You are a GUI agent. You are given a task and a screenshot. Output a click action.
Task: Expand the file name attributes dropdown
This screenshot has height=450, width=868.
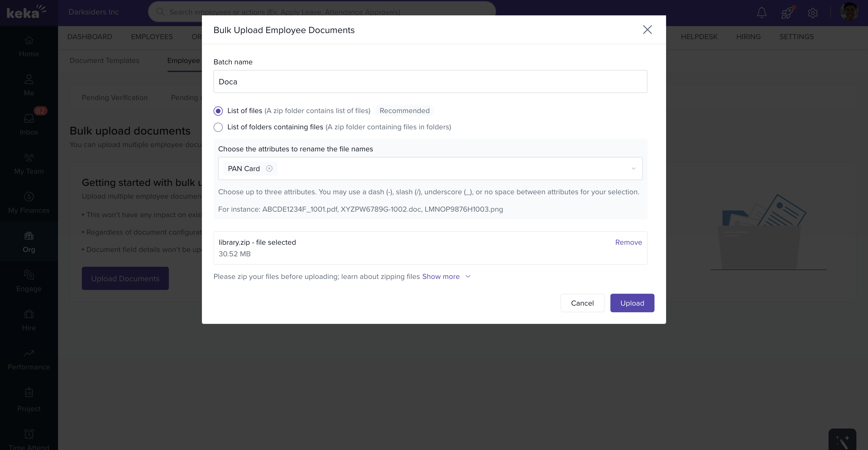point(633,168)
